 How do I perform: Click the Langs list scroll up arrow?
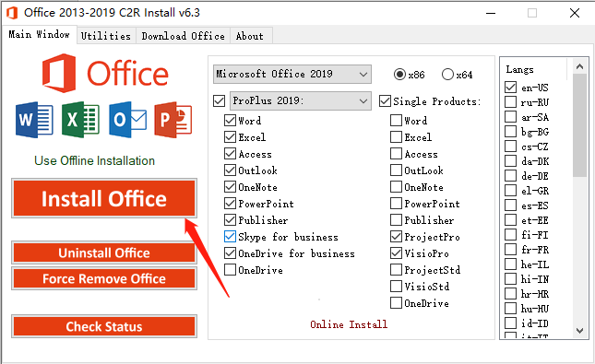(580, 66)
